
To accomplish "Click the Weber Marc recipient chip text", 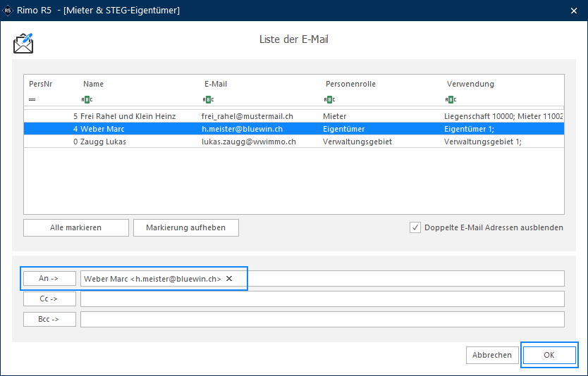I will (x=152, y=279).
